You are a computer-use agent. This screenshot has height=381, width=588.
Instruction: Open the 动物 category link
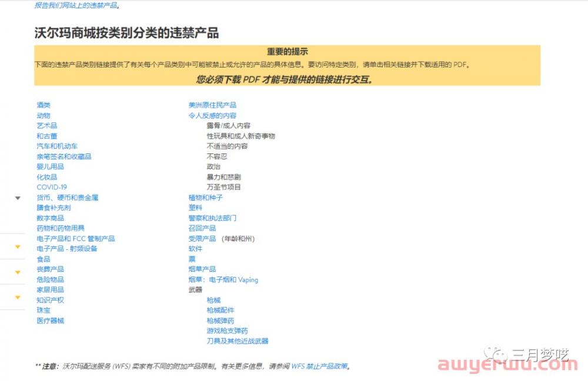click(44, 115)
